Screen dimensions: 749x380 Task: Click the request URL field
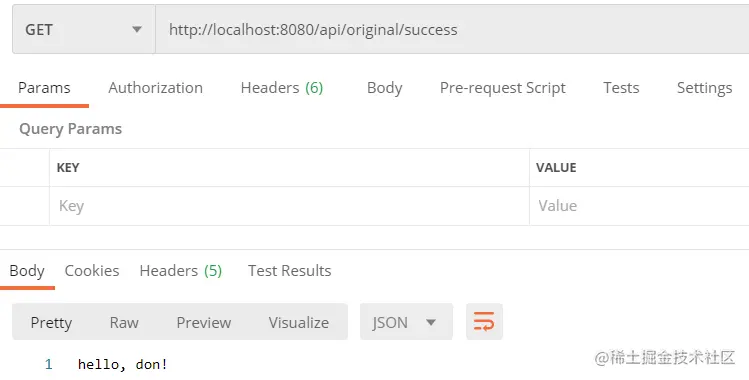click(452, 30)
